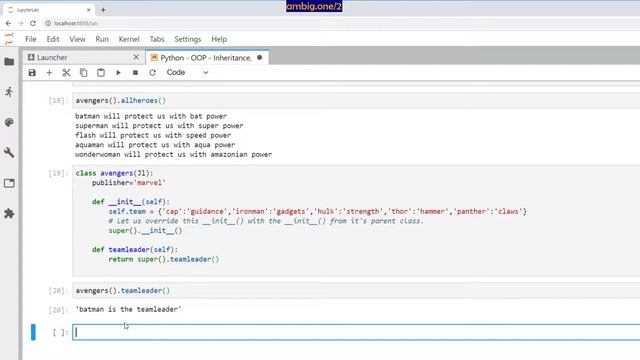
Task: Select the avengers().teamleader() cell
Action: pos(356,291)
